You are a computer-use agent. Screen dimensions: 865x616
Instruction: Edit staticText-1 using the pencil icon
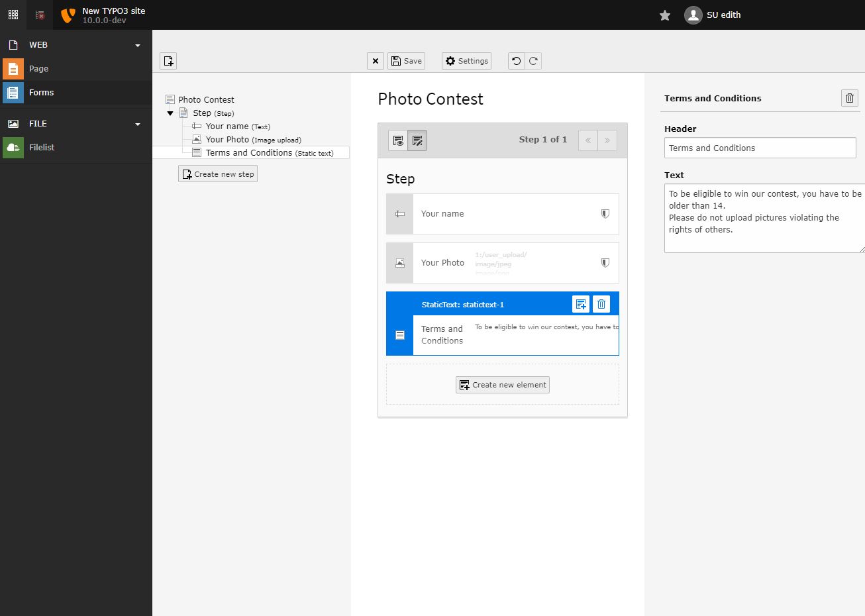tap(581, 303)
